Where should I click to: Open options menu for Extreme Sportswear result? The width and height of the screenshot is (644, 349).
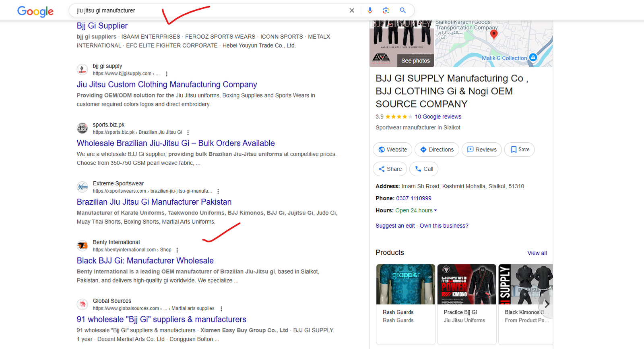pyautogui.click(x=218, y=191)
